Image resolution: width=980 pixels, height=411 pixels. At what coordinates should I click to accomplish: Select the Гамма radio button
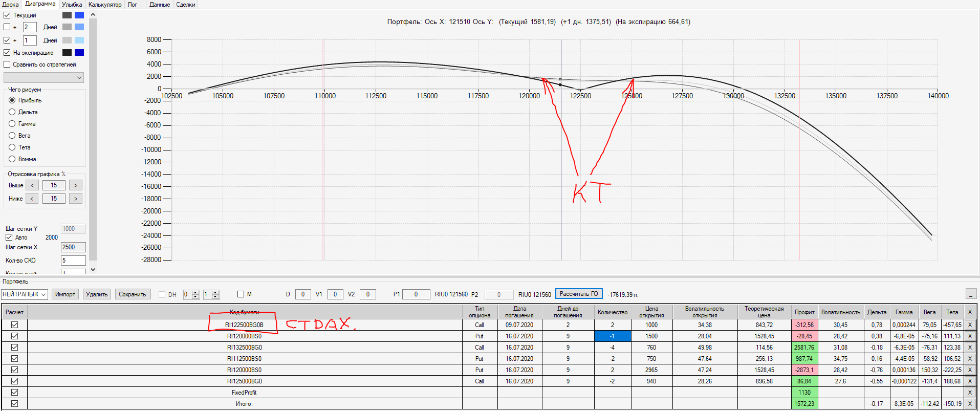tap(12, 124)
